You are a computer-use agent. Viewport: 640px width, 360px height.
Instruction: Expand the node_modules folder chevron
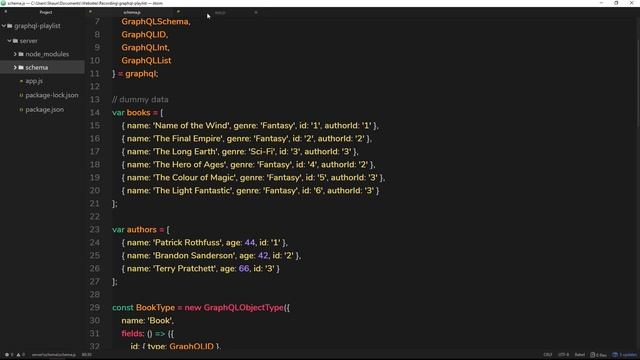15,54
